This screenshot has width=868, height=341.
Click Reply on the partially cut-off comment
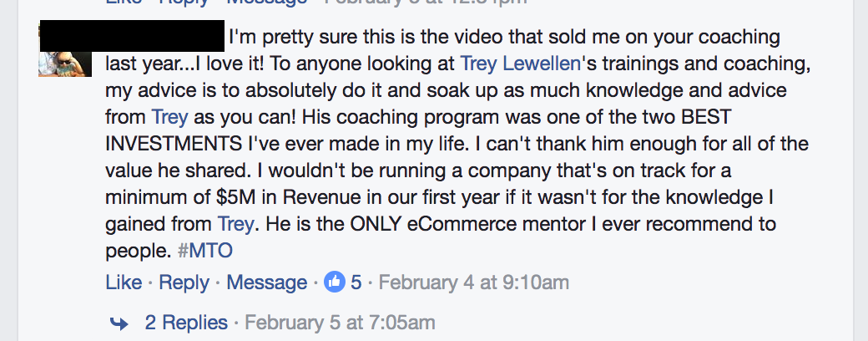184,2
